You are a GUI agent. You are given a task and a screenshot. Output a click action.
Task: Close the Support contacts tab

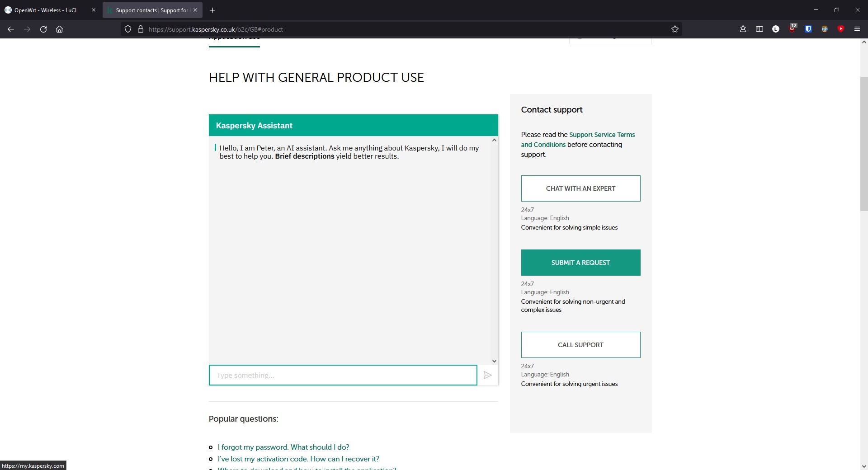click(195, 10)
